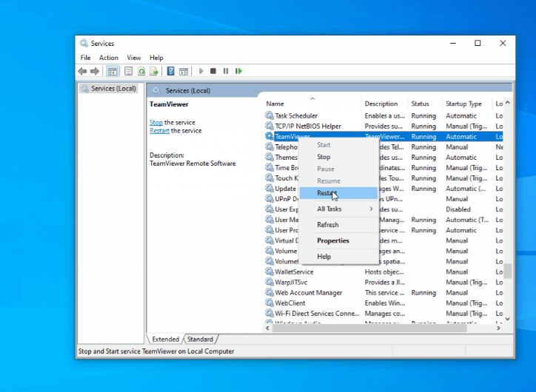This screenshot has height=392, width=536.
Task: Choose Properties in the context menu
Action: 338,240
